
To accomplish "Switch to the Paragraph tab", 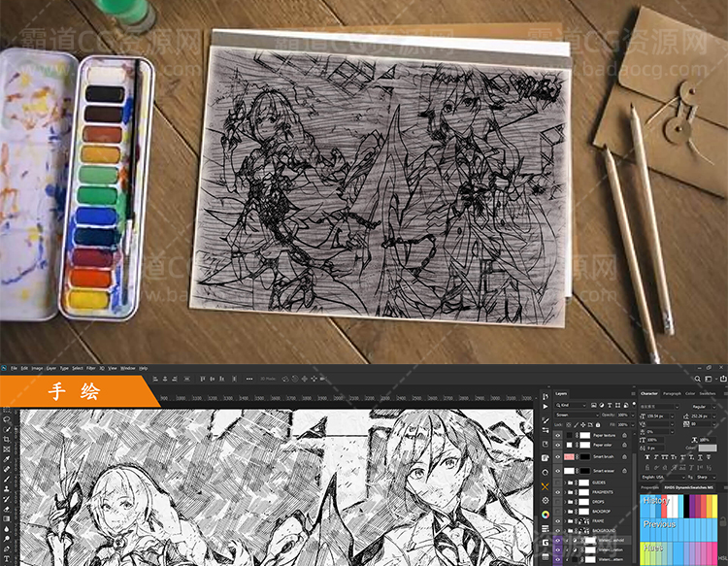I will [x=672, y=394].
